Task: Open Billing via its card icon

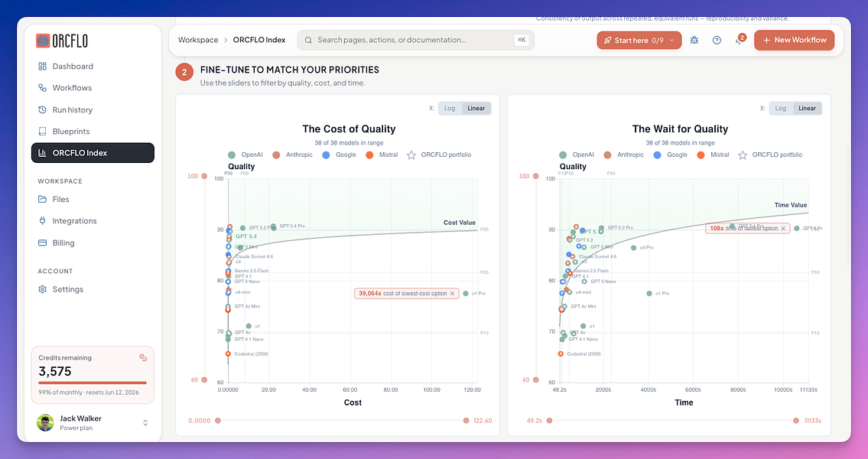Action: 42,243
